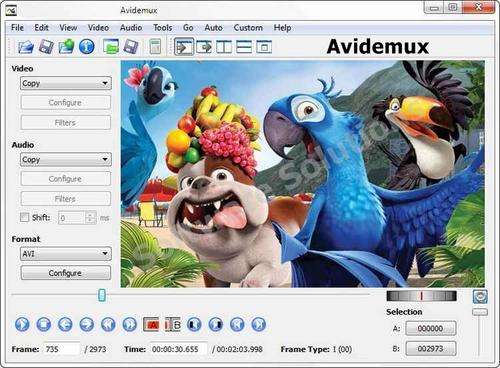500x368 pixels.
Task: Enable the audio Shift checkbox
Action: point(24,217)
